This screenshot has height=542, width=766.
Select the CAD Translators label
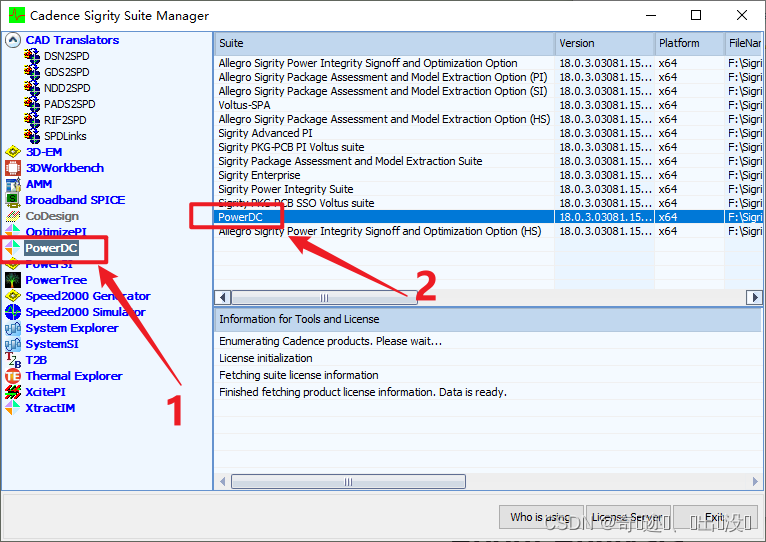point(72,40)
